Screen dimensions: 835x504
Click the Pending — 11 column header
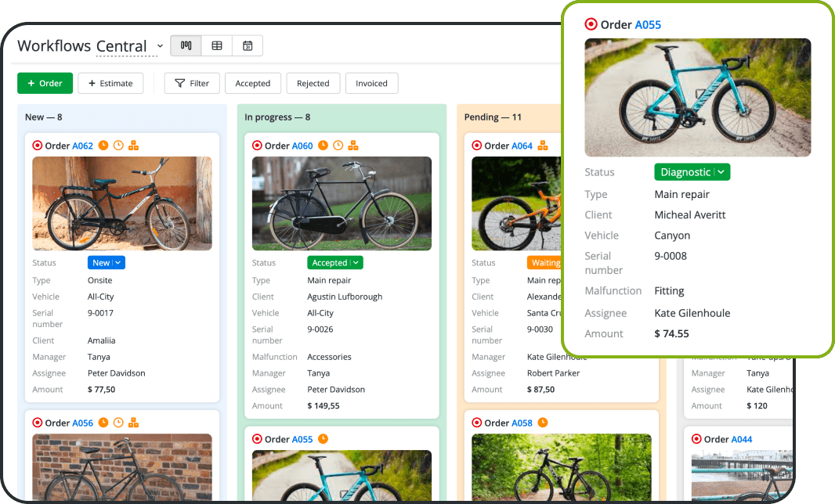pyautogui.click(x=493, y=117)
